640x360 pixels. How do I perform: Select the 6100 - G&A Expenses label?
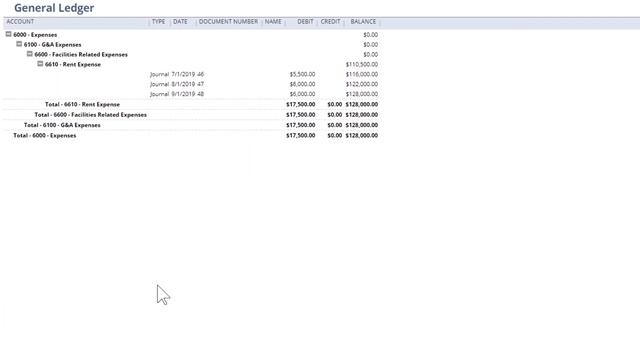(52, 44)
